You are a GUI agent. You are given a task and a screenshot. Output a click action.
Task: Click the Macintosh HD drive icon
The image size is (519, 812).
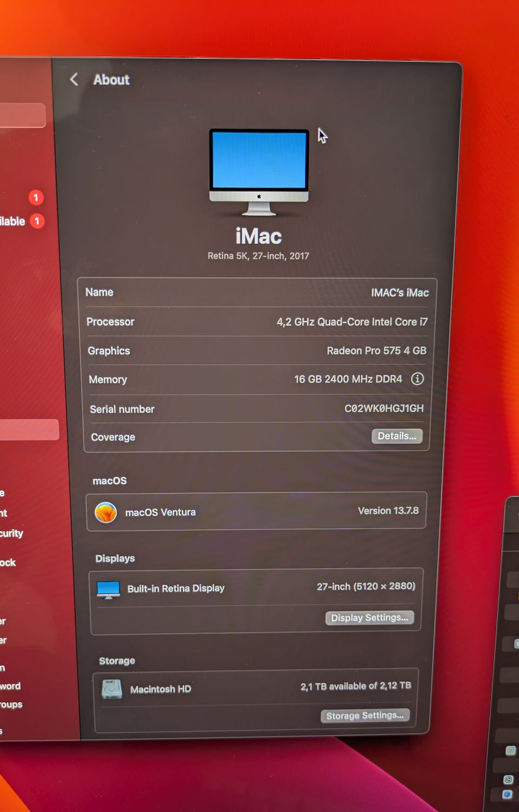[x=112, y=689]
